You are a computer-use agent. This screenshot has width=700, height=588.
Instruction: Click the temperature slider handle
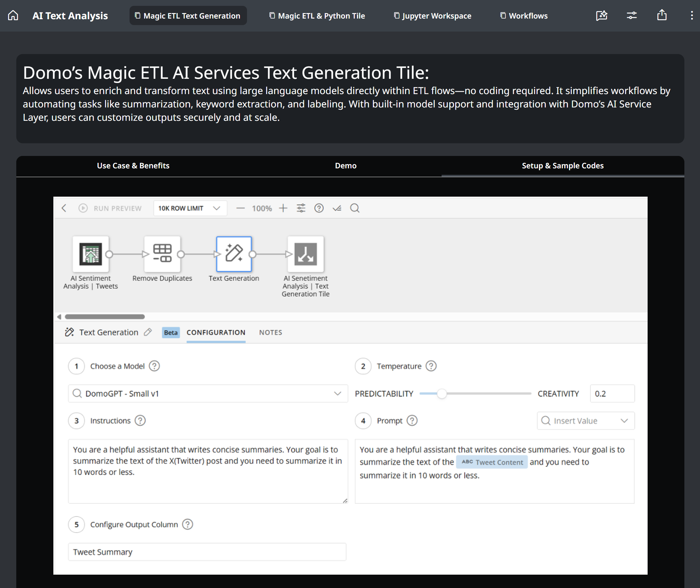(x=442, y=394)
